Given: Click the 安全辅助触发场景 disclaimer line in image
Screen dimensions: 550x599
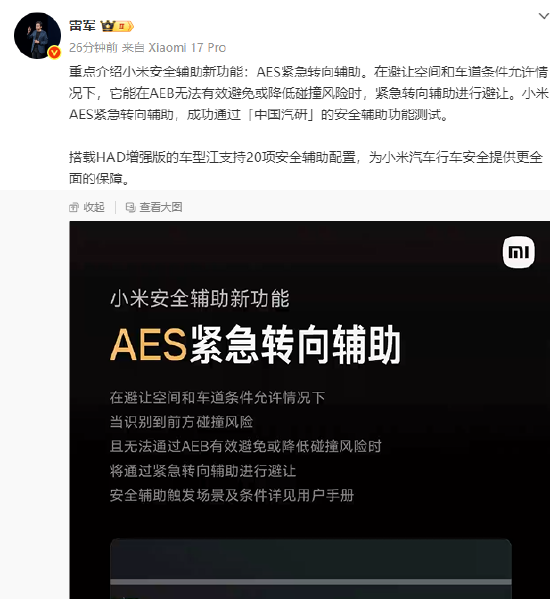Looking at the screenshot, I should click(x=232, y=495).
